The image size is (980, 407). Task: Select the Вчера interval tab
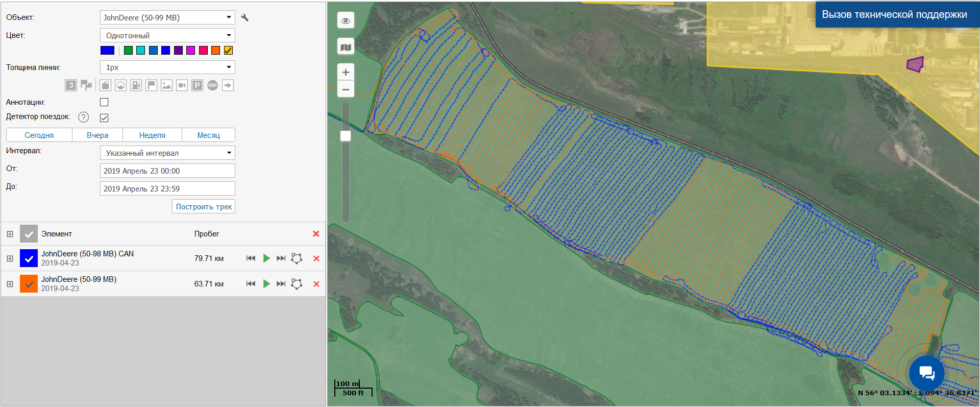click(x=97, y=135)
